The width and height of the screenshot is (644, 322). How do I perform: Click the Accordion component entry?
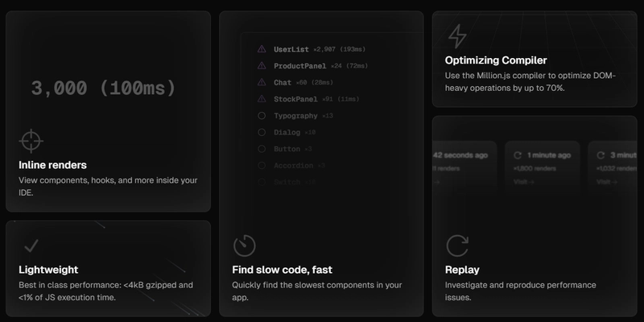[291, 166]
